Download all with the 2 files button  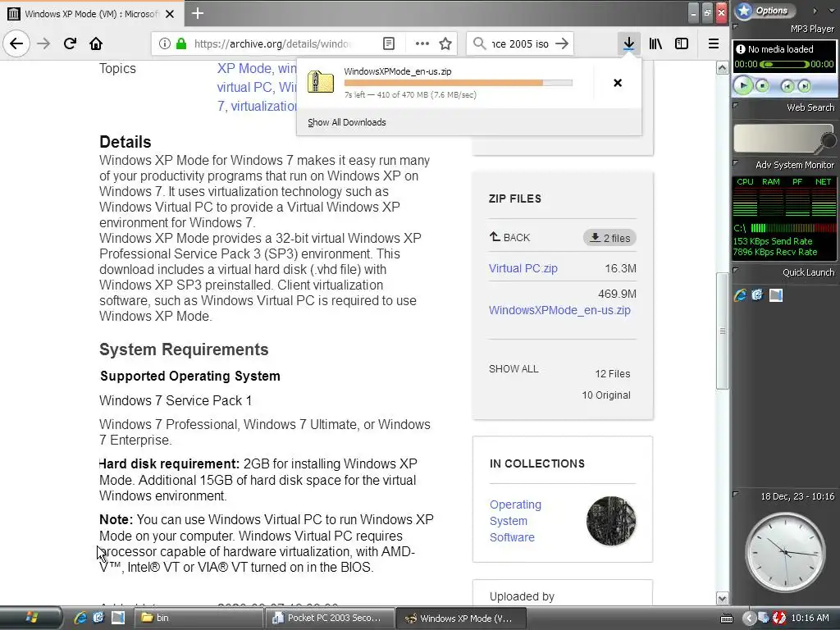click(x=609, y=238)
